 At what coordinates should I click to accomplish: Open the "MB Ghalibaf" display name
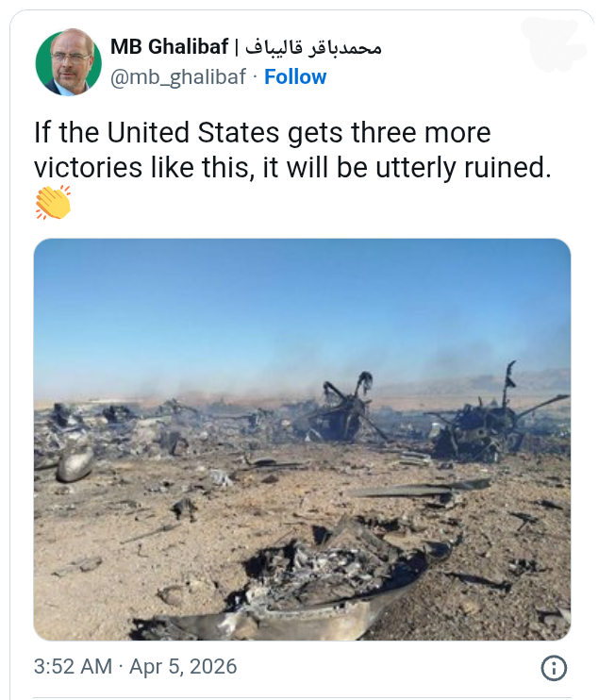[169, 47]
